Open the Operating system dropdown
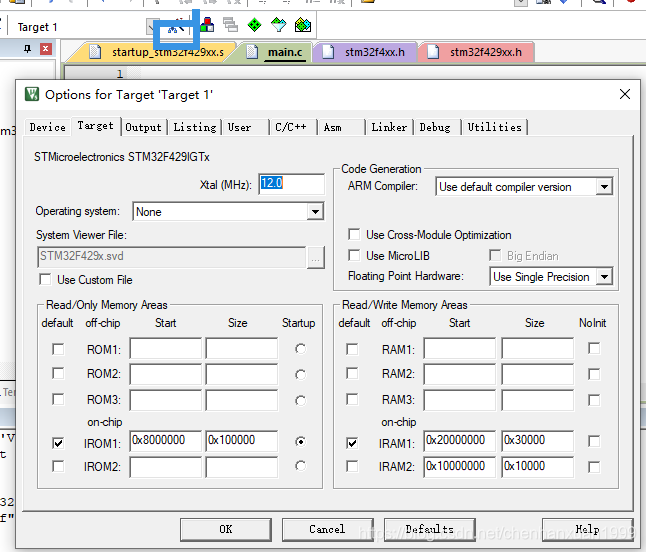This screenshot has height=552, width=646. 315,212
